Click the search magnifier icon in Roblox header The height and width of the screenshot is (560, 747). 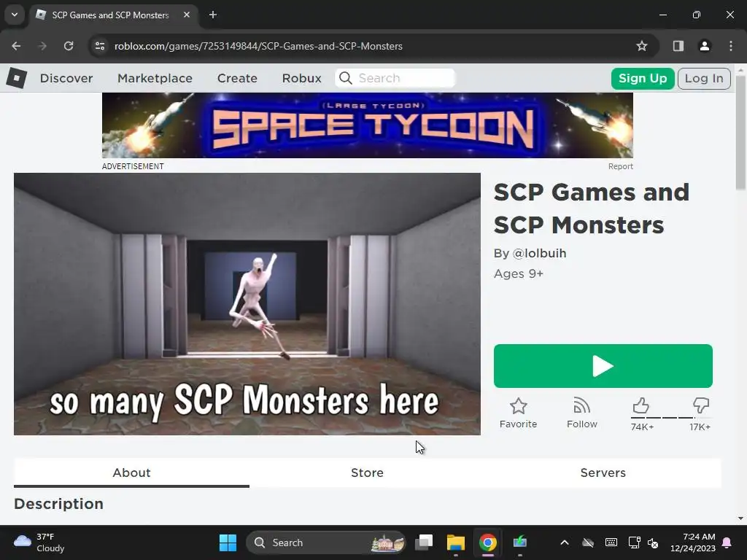(346, 78)
